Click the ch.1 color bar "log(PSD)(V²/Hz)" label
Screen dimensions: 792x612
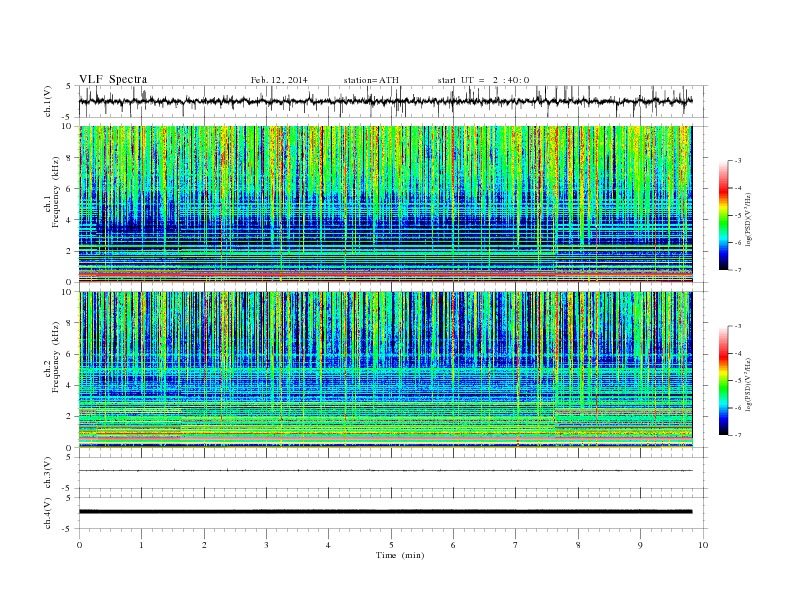click(750, 220)
